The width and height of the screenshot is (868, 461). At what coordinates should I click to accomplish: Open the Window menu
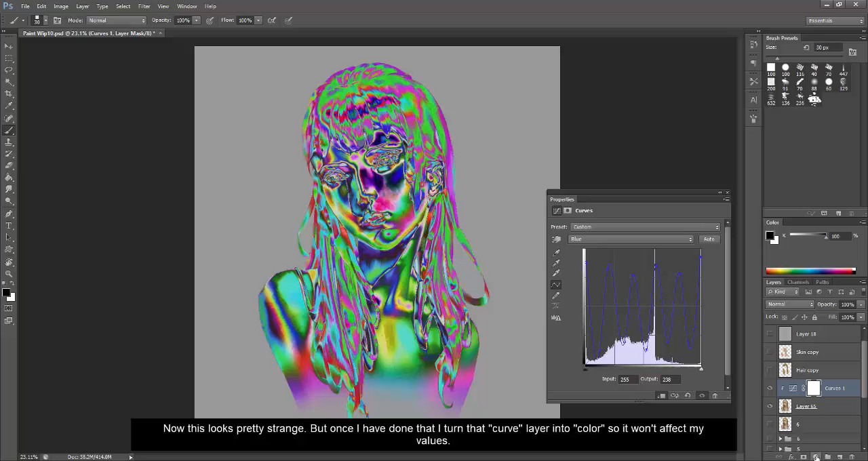pos(186,6)
